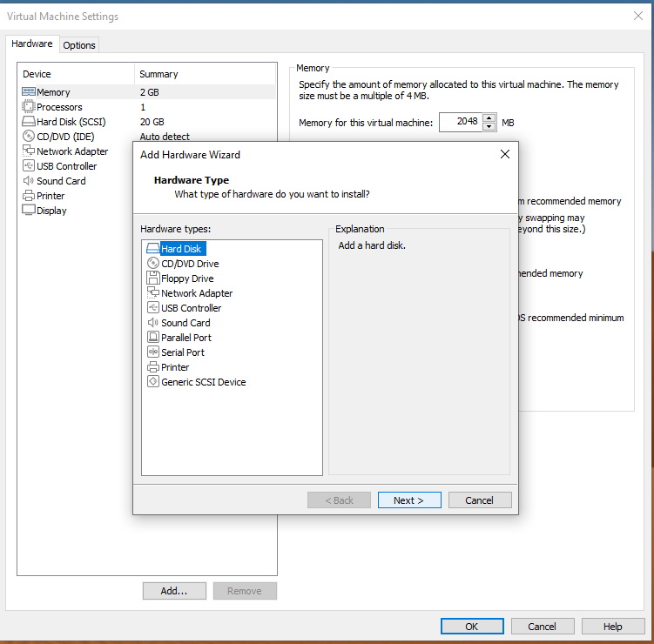
Task: Click the Summary column header
Action: (x=206, y=74)
